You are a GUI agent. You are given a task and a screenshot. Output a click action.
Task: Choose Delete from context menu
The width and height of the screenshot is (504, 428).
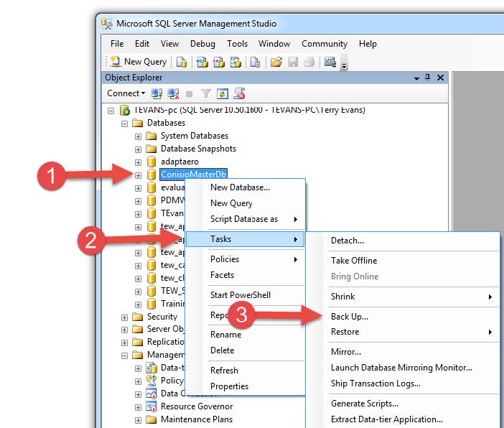point(246,350)
